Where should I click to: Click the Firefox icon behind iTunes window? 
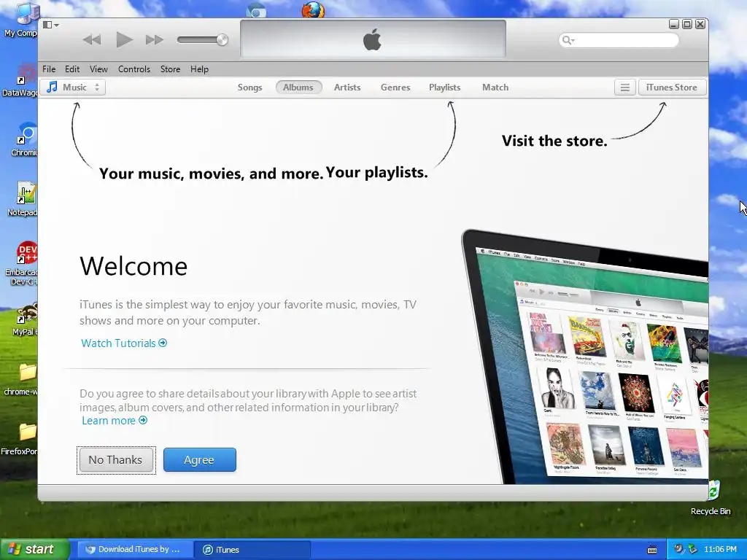point(313,10)
